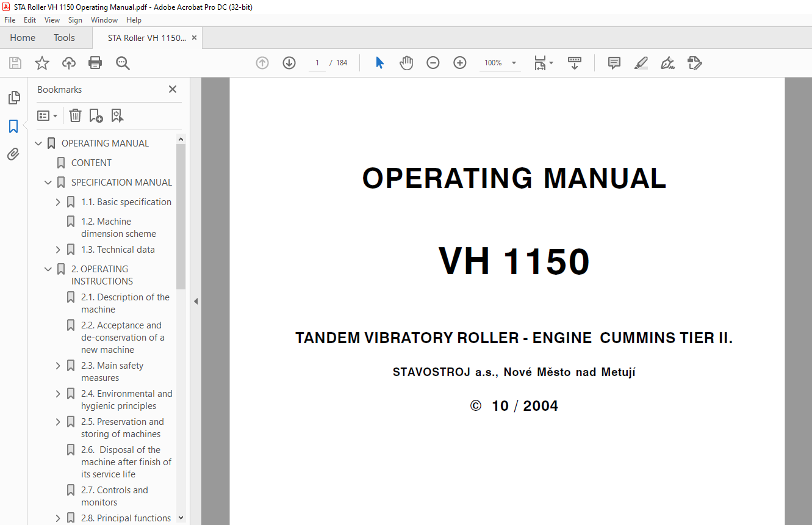Open the View menu
812x525 pixels.
coord(52,20)
